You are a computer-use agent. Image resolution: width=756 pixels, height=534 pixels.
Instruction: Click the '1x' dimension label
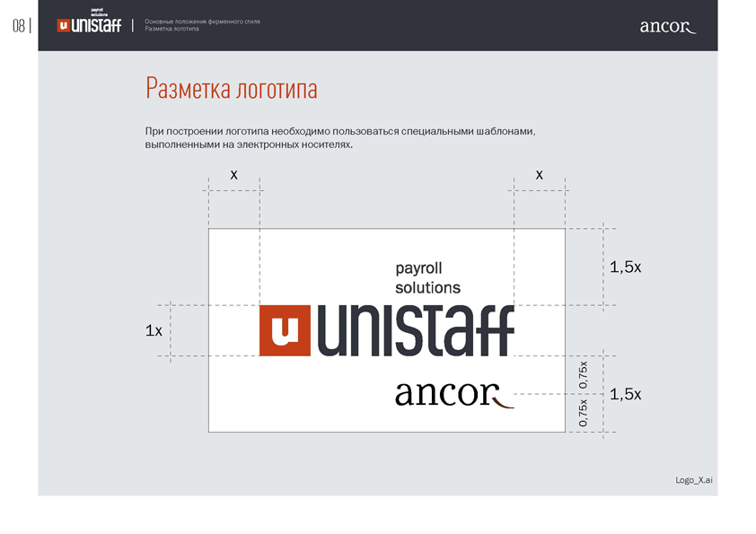click(x=154, y=330)
